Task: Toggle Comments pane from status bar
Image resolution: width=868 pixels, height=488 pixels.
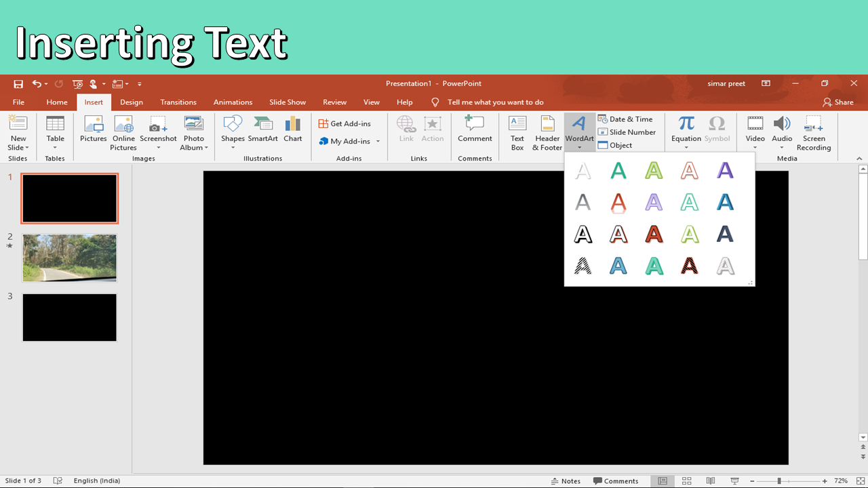Action: 616,481
